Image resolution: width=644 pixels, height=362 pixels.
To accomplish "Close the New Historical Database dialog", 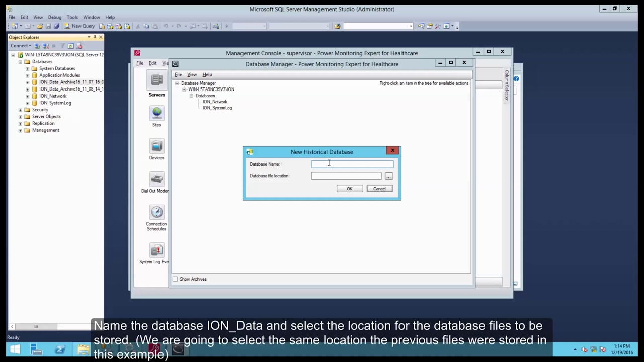I will pos(393,150).
